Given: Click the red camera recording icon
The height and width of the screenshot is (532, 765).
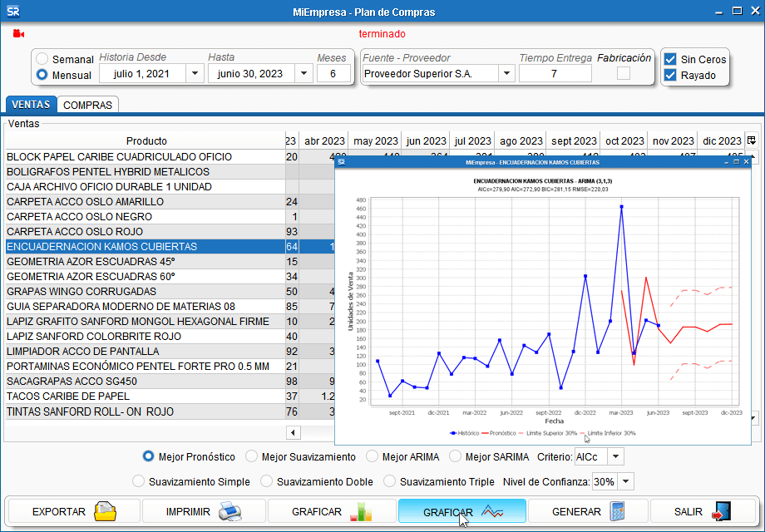Looking at the screenshot, I should [x=19, y=34].
